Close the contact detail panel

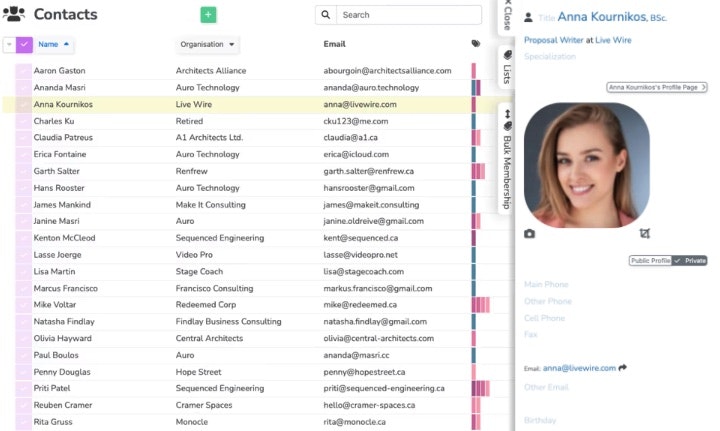(x=507, y=17)
